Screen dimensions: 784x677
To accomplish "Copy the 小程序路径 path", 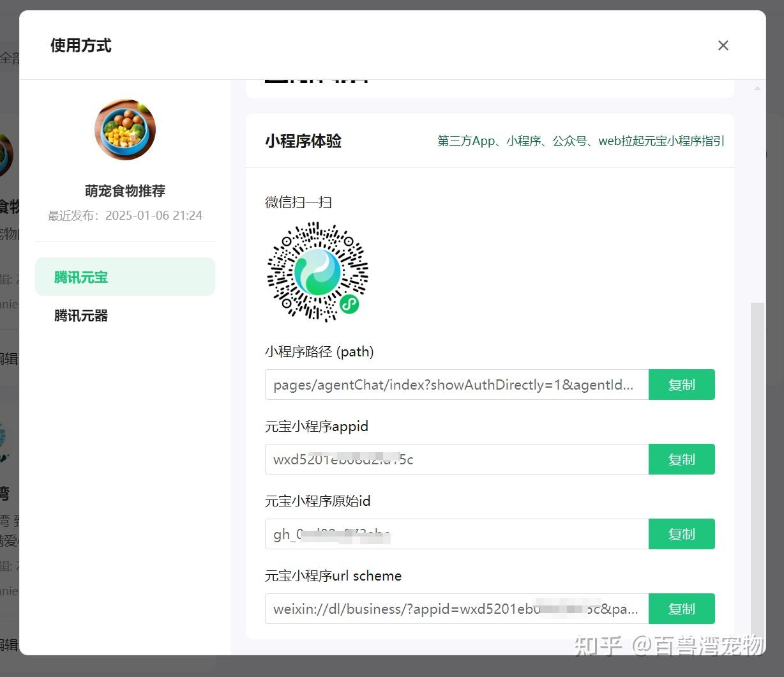I will 681,384.
